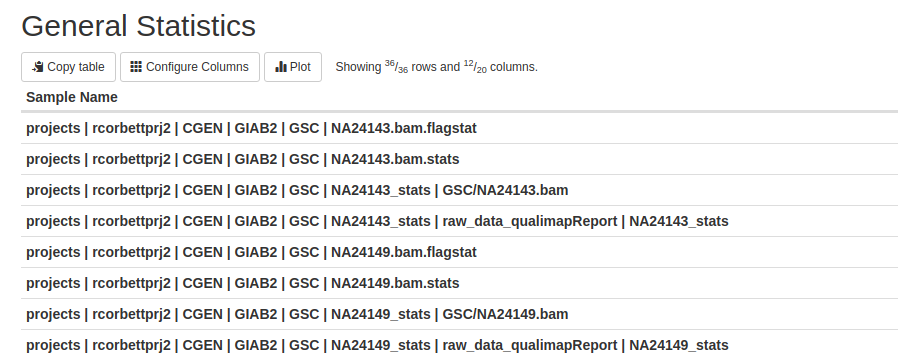This screenshot has height=360, width=898.
Task: Click GSC/NA24149.bam segment of seventh row
Action: (505, 314)
